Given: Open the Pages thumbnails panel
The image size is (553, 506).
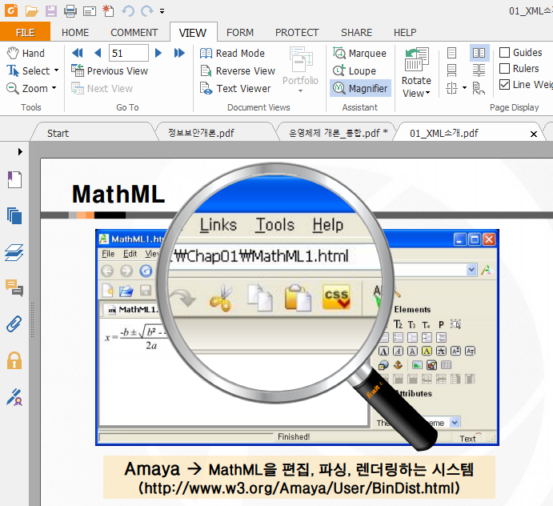Looking at the screenshot, I should (x=14, y=216).
